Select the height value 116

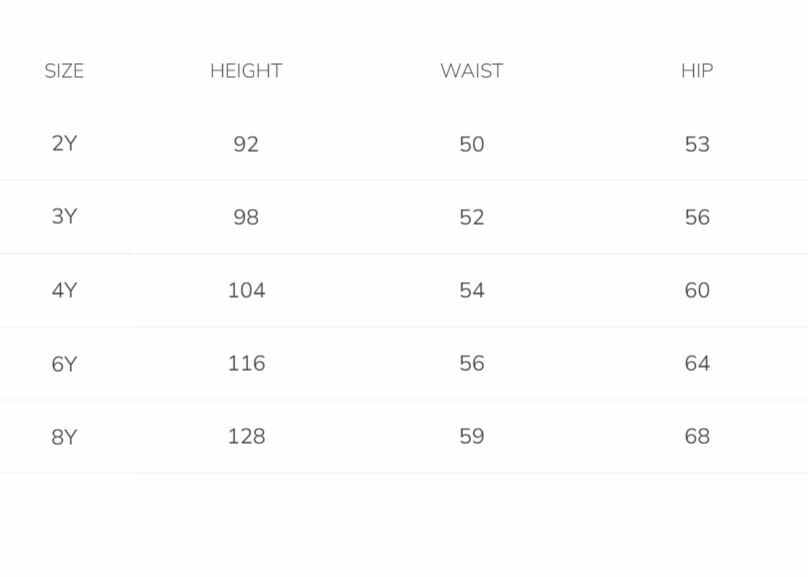coord(246,364)
